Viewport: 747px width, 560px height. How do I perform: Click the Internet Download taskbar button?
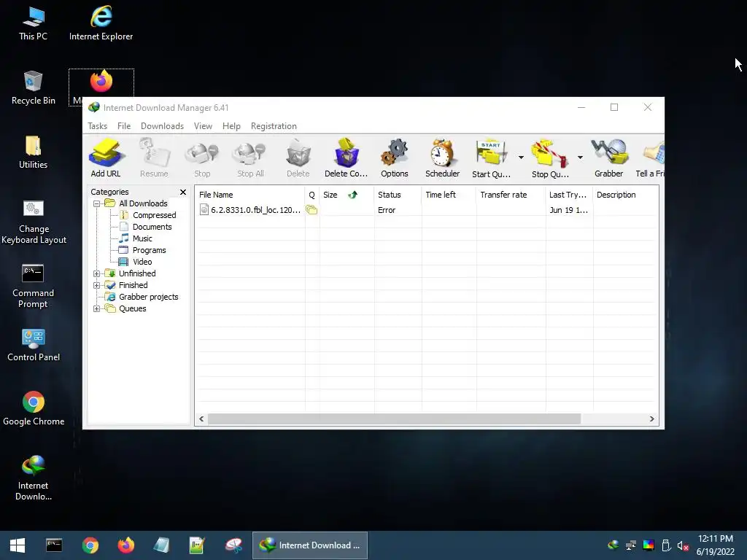click(310, 545)
